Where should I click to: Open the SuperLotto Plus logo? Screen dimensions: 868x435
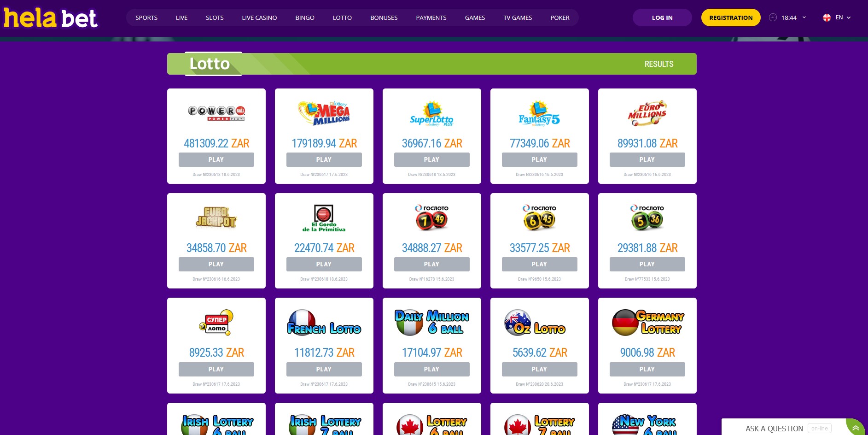(432, 113)
